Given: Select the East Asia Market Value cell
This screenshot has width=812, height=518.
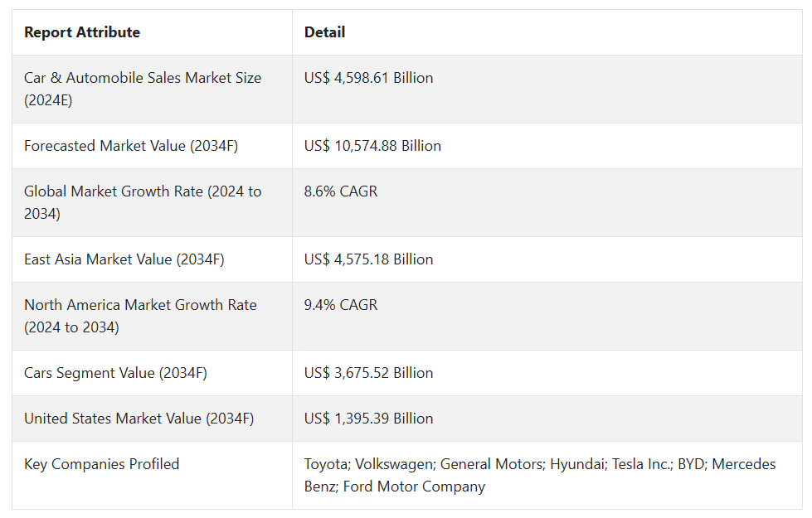Looking at the screenshot, I should click(x=124, y=259).
